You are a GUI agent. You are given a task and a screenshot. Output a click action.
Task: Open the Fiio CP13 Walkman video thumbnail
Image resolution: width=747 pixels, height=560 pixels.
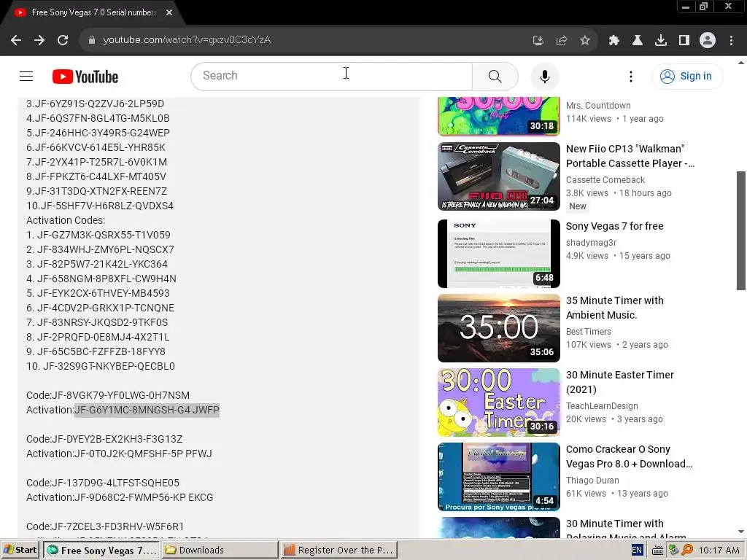[x=498, y=176]
